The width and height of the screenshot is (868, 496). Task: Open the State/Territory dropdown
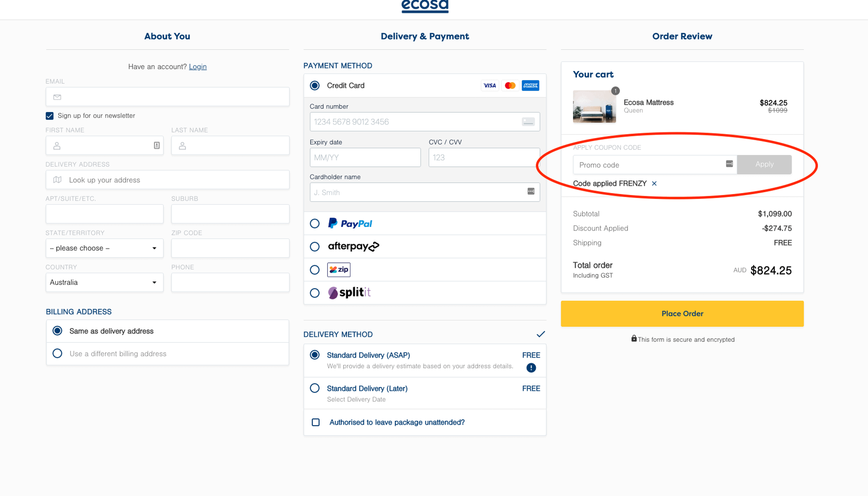104,248
